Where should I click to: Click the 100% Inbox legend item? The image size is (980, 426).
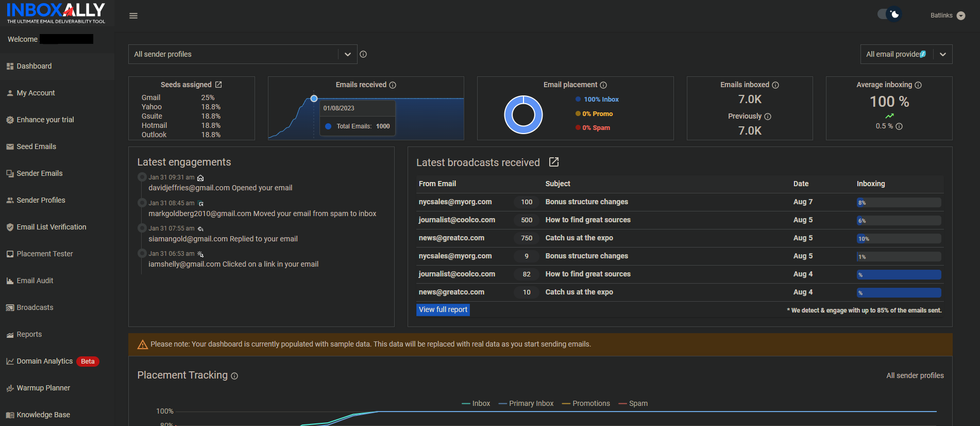coord(597,100)
